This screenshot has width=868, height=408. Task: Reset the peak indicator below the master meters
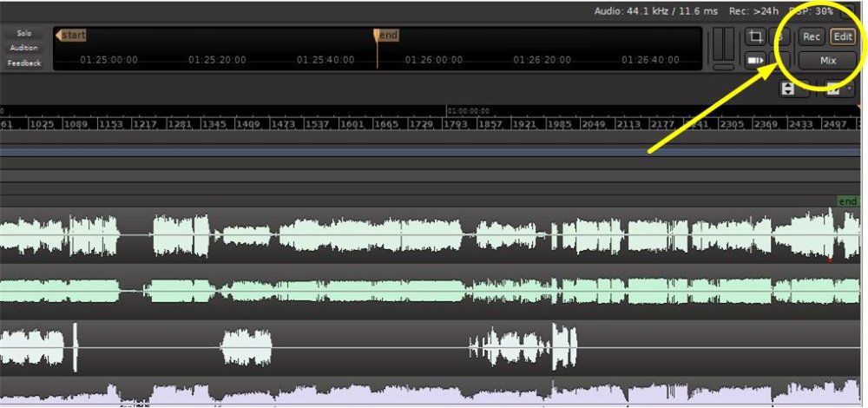(x=723, y=67)
